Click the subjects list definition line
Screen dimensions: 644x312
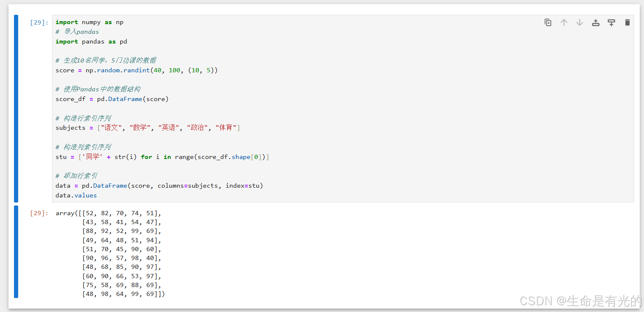[148, 128]
